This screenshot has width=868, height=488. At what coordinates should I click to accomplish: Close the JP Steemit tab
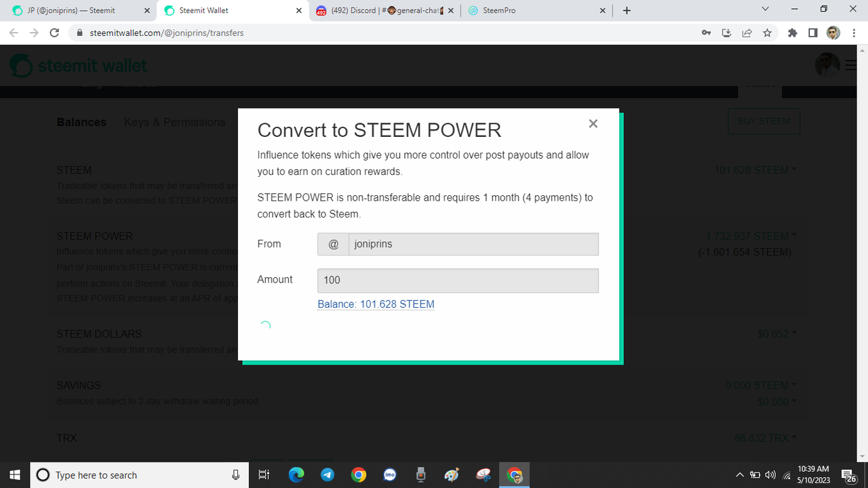coord(148,10)
